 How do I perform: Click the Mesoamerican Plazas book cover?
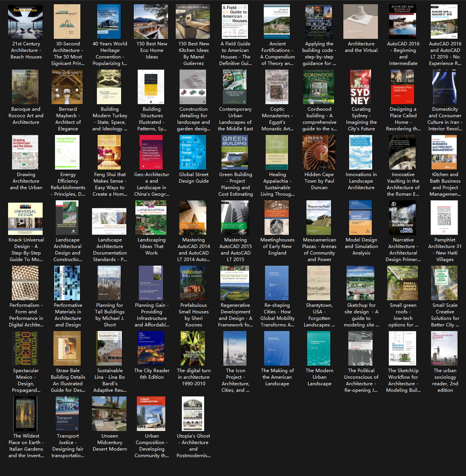click(319, 218)
